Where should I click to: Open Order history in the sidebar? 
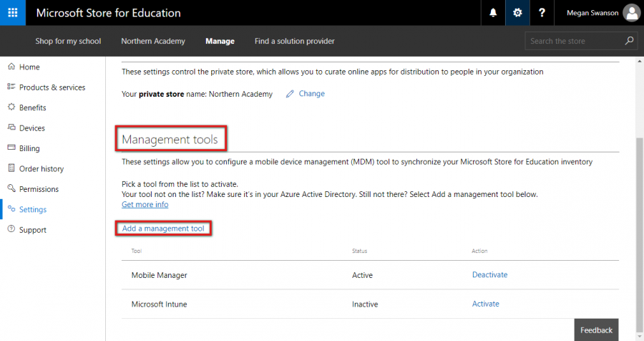[x=42, y=168]
